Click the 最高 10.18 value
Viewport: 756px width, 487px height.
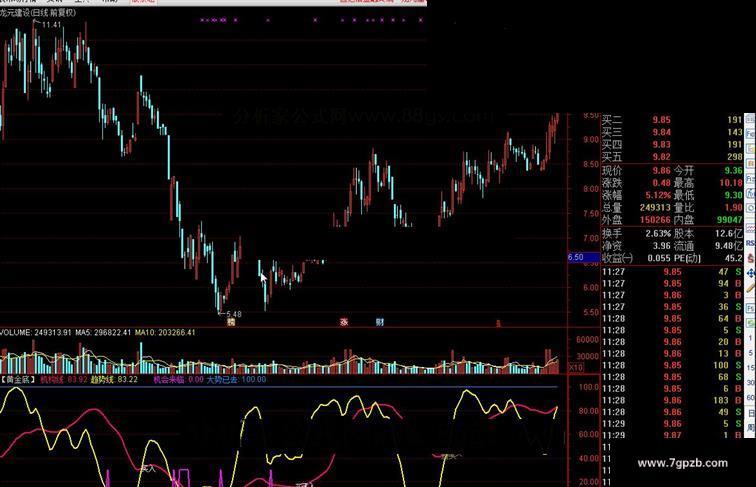pyautogui.click(x=731, y=183)
